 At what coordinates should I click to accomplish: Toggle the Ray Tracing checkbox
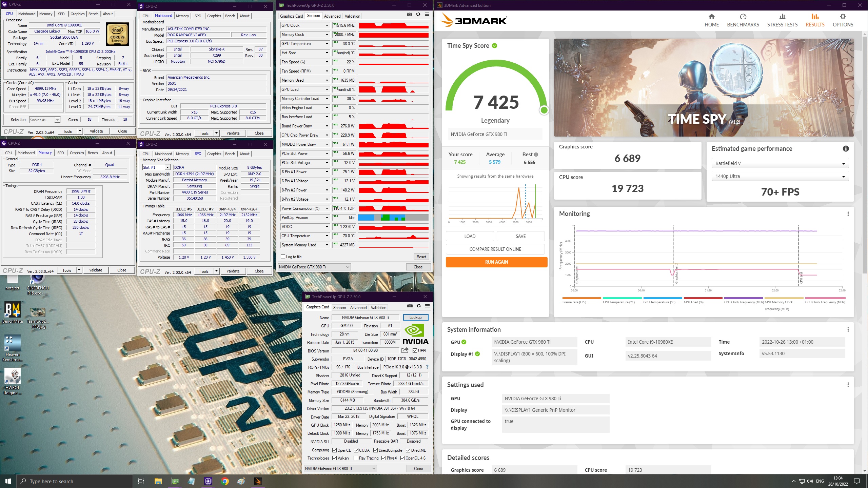click(356, 458)
